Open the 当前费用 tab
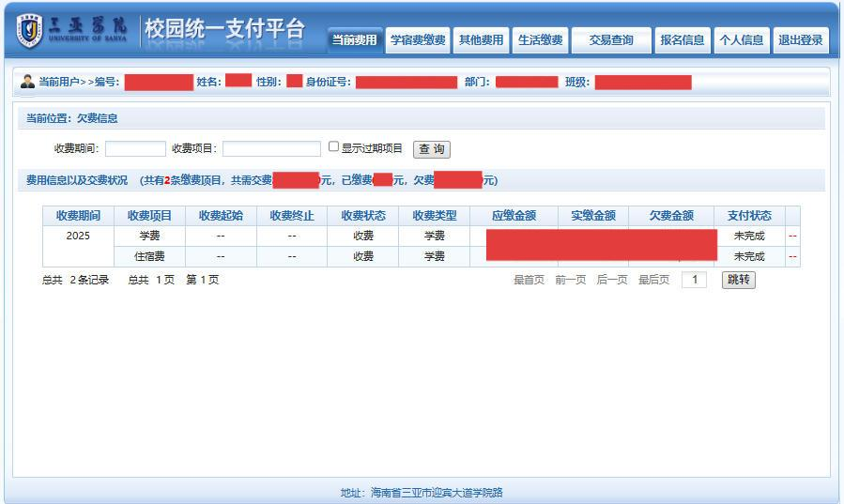The height and width of the screenshot is (504, 844). pyautogui.click(x=354, y=40)
